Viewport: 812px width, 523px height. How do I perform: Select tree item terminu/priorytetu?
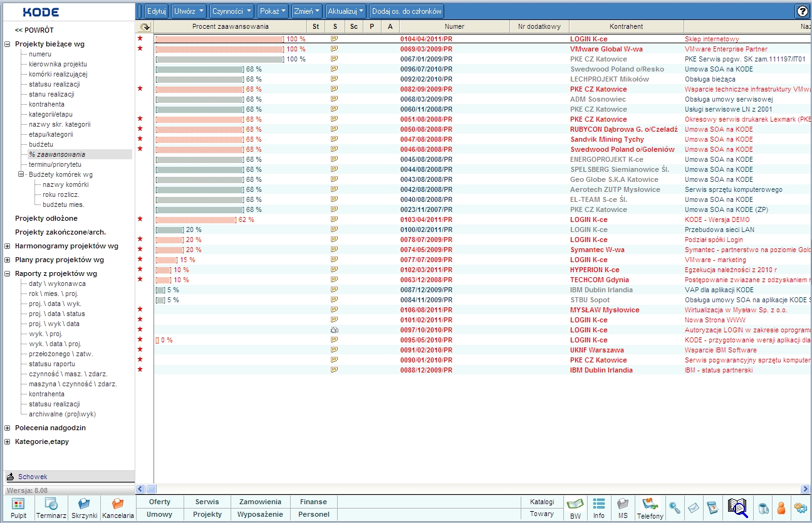pyautogui.click(x=55, y=164)
